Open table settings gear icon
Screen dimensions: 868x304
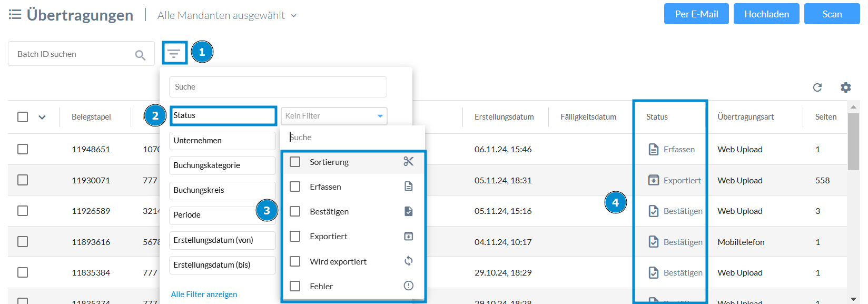click(x=846, y=87)
